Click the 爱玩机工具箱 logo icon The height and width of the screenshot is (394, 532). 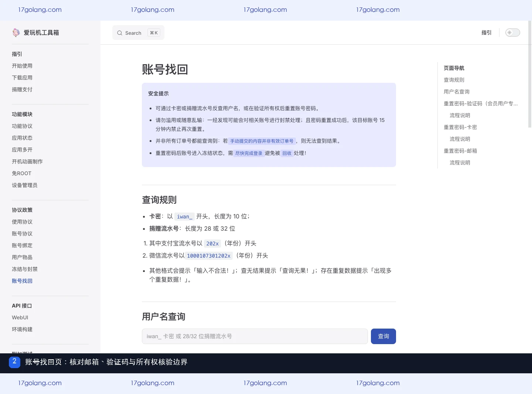tap(16, 33)
